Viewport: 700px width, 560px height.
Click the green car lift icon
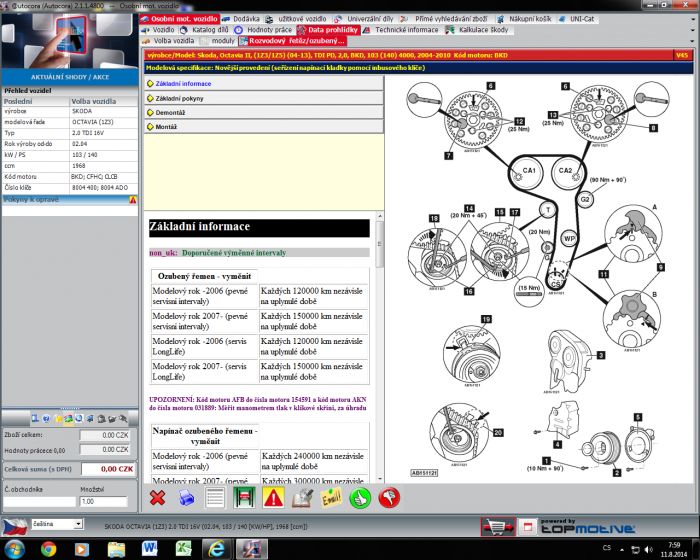(x=244, y=497)
